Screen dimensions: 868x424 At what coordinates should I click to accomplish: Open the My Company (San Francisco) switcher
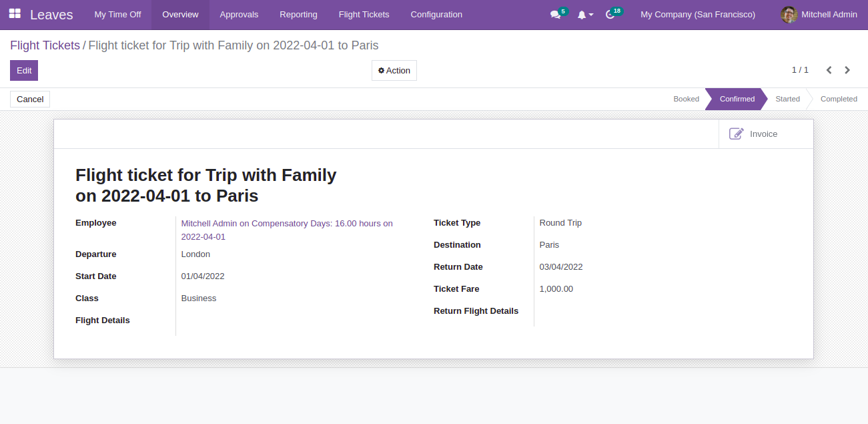pos(697,14)
